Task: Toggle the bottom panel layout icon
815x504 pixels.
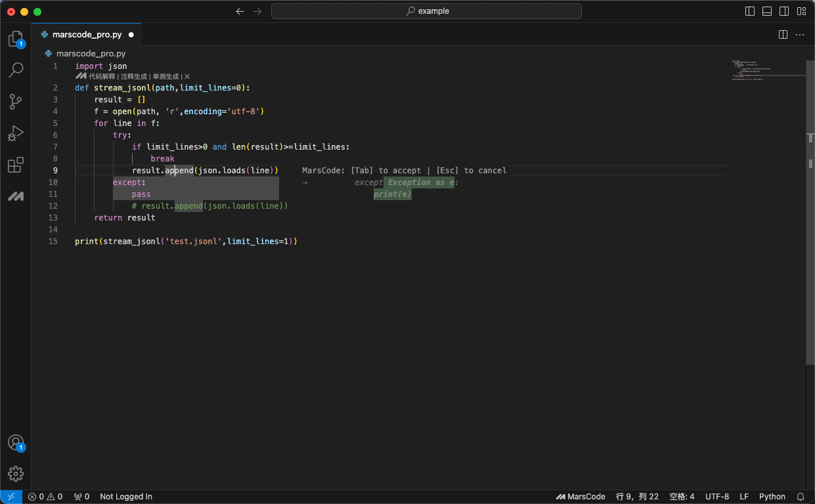Action: pyautogui.click(x=767, y=11)
